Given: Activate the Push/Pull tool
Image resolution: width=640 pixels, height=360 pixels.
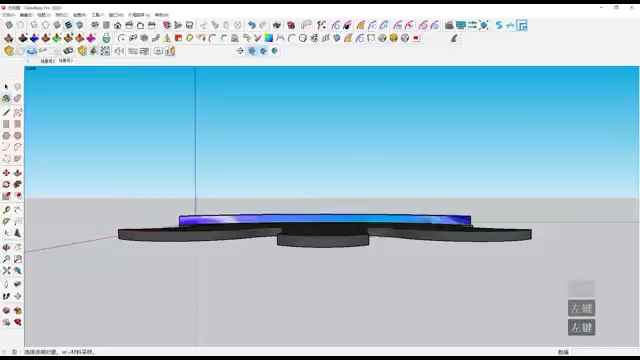Looking at the screenshot, I should click(x=18, y=173).
